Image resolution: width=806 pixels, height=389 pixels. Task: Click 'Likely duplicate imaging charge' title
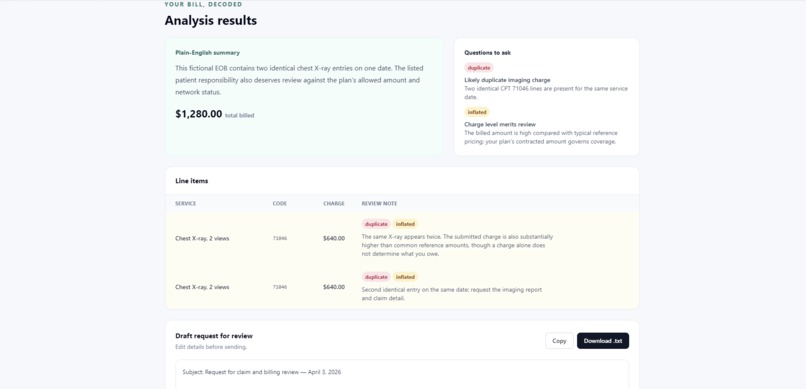[507, 80]
